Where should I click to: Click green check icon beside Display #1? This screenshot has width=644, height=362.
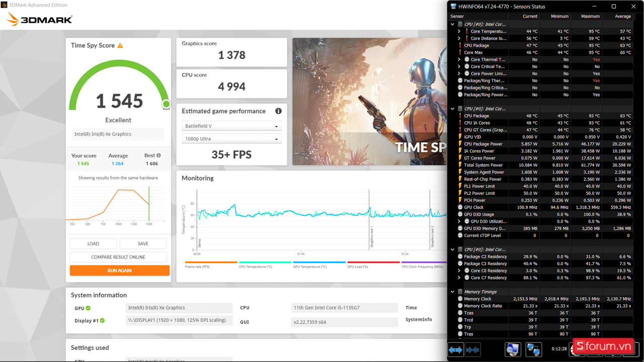[102, 320]
